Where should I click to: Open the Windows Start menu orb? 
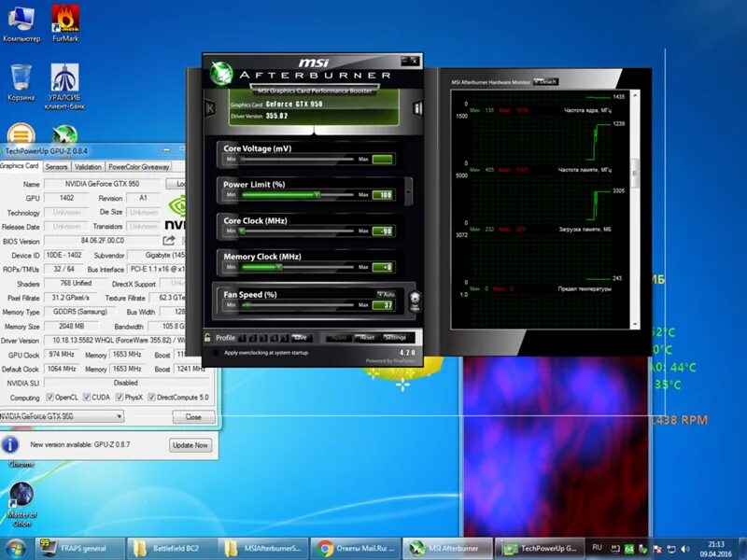tap(16, 548)
